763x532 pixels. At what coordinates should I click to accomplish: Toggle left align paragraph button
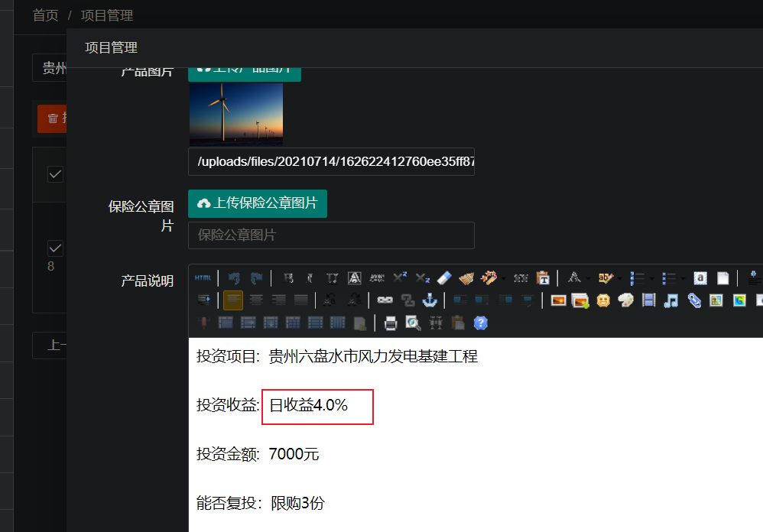pyautogui.click(x=233, y=300)
